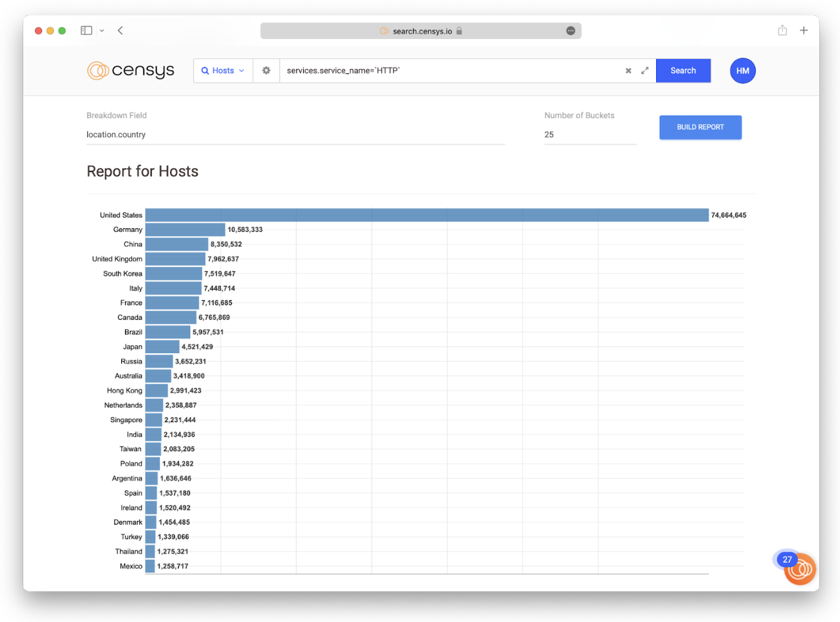
Task: Click the search query text field
Action: click(x=449, y=71)
